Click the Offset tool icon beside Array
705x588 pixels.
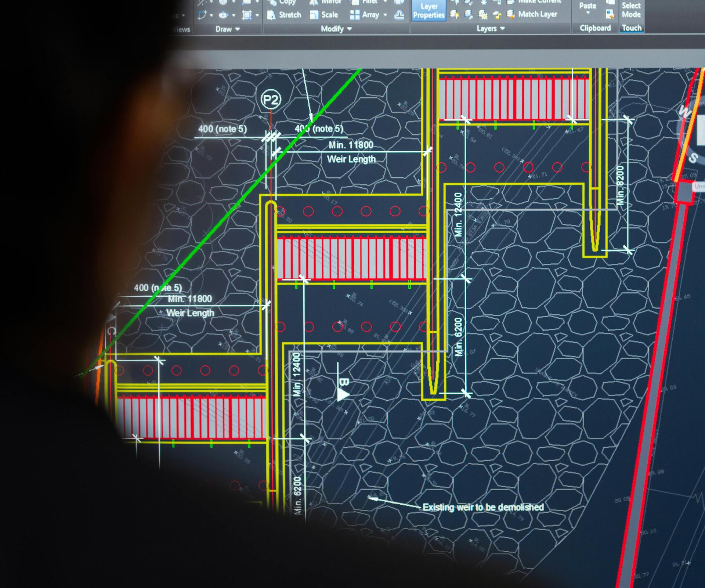399,15
